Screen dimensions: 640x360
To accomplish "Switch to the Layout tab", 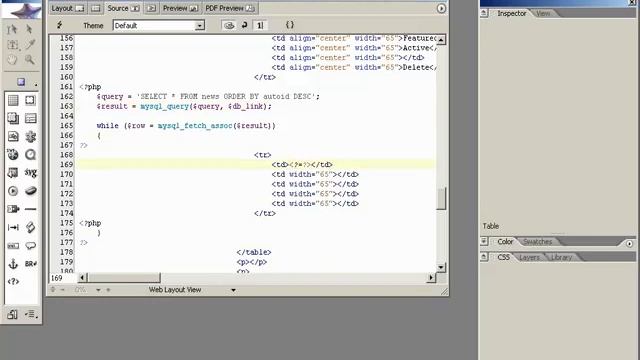I will tap(67, 8).
